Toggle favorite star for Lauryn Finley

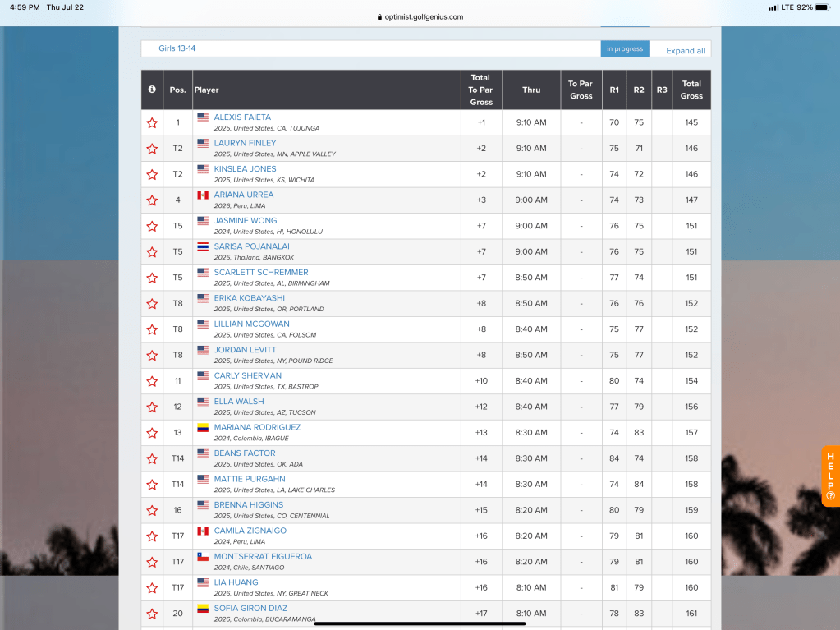click(152, 149)
